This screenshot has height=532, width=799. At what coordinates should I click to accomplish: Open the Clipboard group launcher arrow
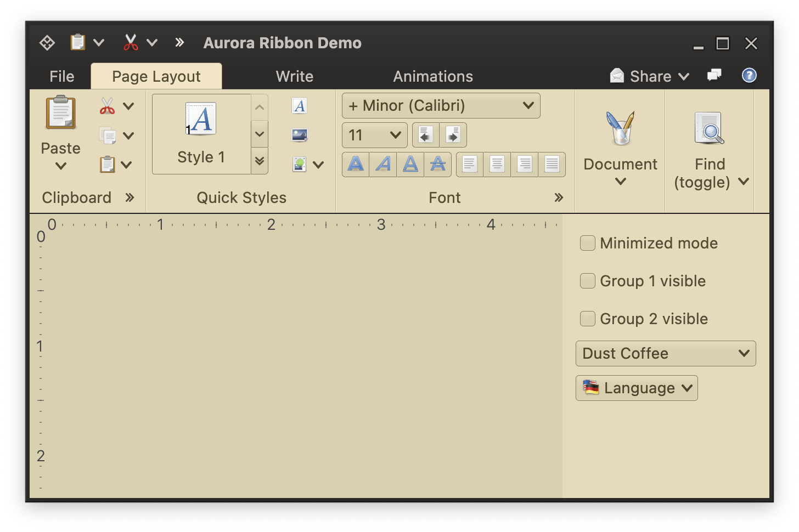click(x=130, y=197)
